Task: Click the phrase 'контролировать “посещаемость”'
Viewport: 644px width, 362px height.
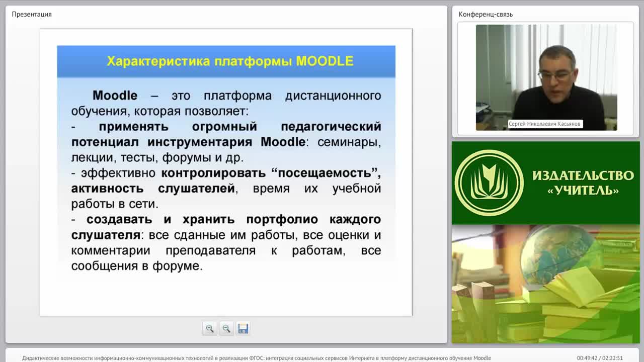Action: (271, 173)
